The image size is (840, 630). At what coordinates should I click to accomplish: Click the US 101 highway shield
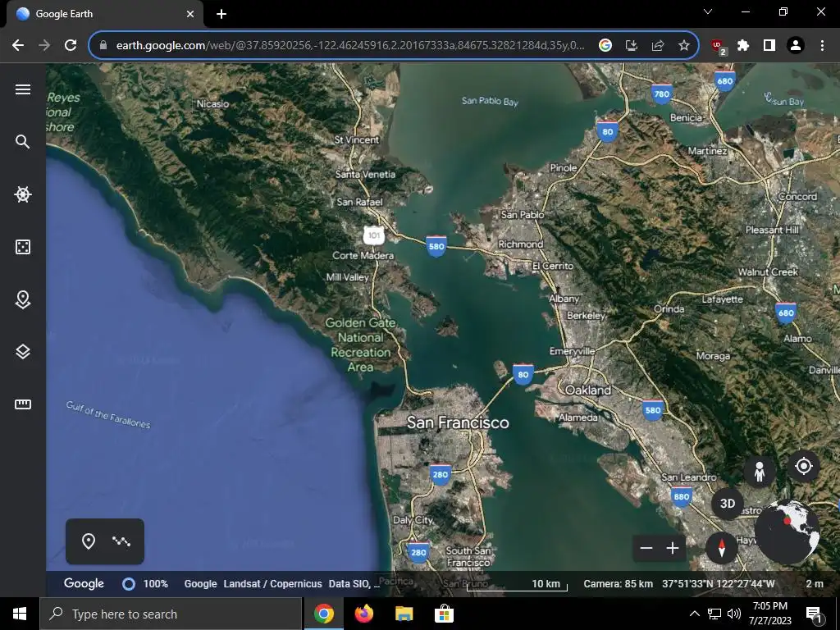374,235
